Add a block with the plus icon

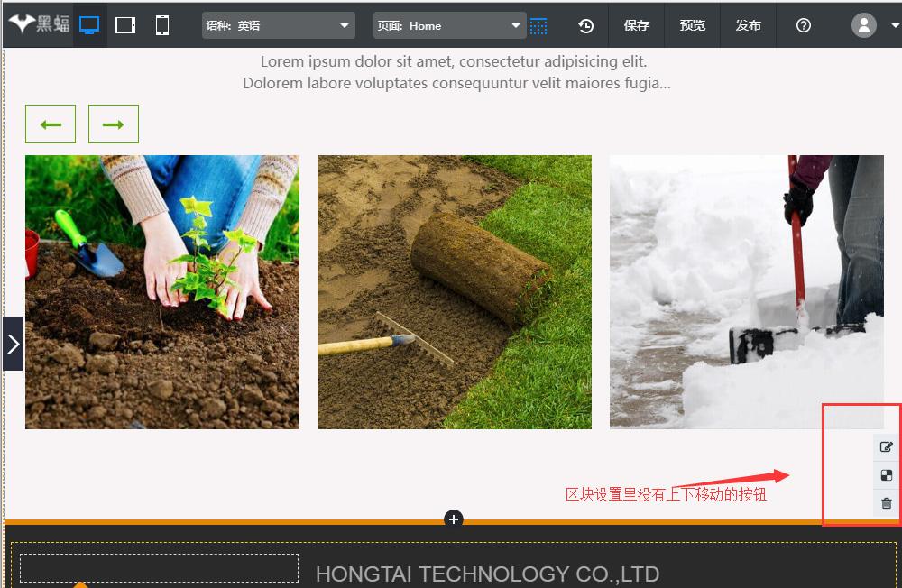[x=454, y=519]
